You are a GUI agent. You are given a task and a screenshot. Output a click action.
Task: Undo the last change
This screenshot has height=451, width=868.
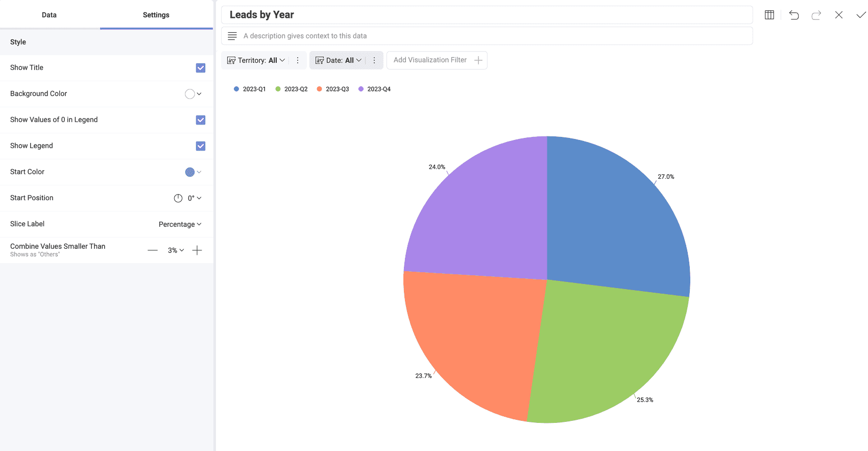click(x=794, y=15)
